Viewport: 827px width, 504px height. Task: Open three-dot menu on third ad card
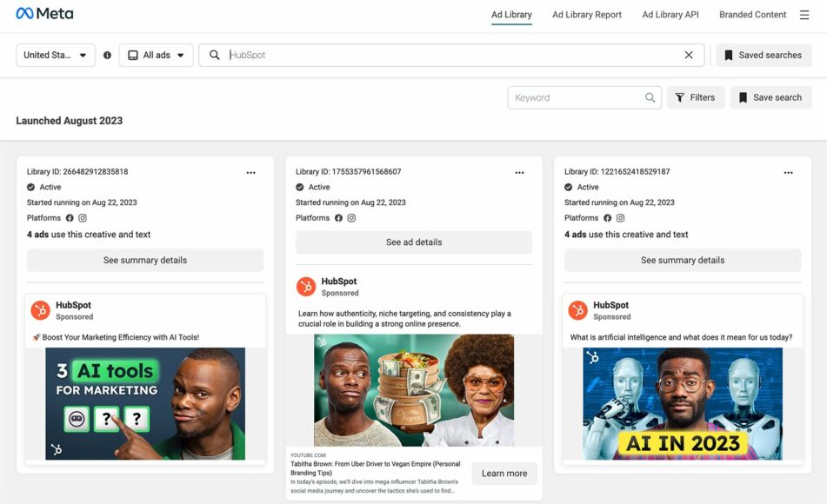(788, 172)
